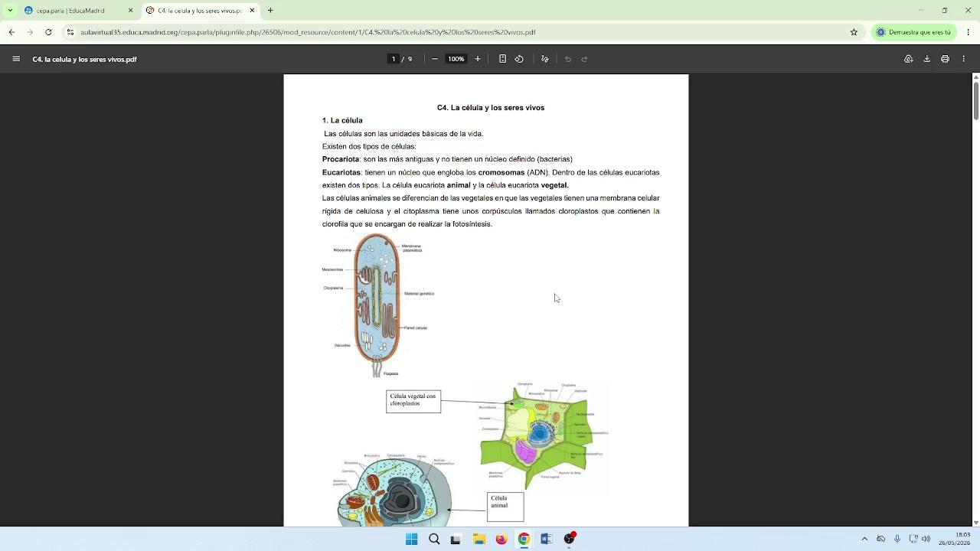Open Word from the taskbar

coord(546,539)
